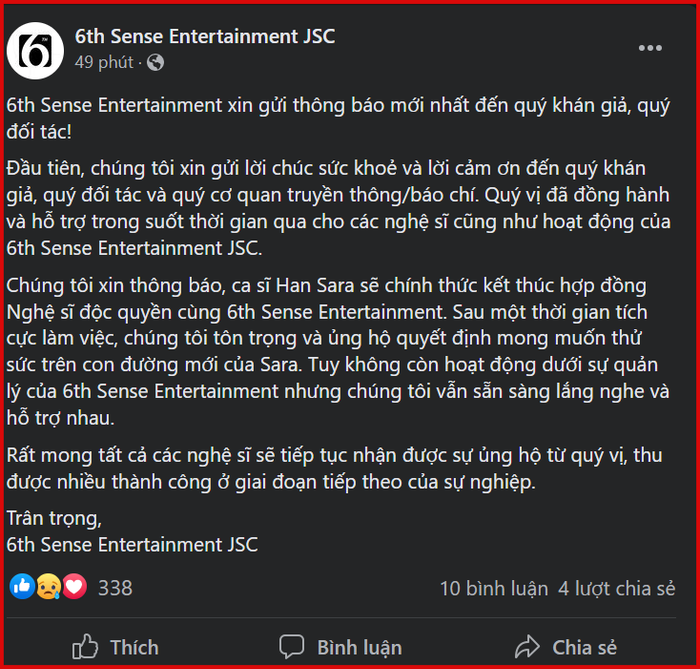Click the signature line below "Trân trọng"
The width and height of the screenshot is (700, 669).
coord(132,545)
